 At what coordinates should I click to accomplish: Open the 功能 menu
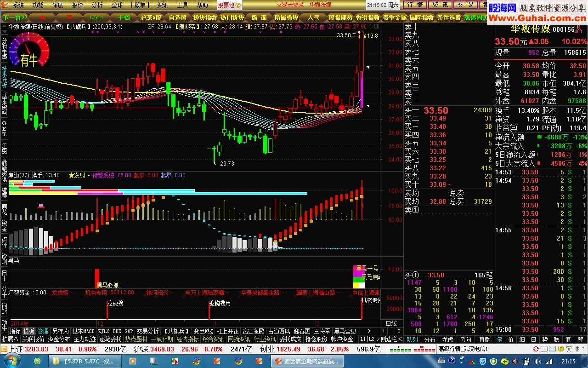(x=38, y=5)
